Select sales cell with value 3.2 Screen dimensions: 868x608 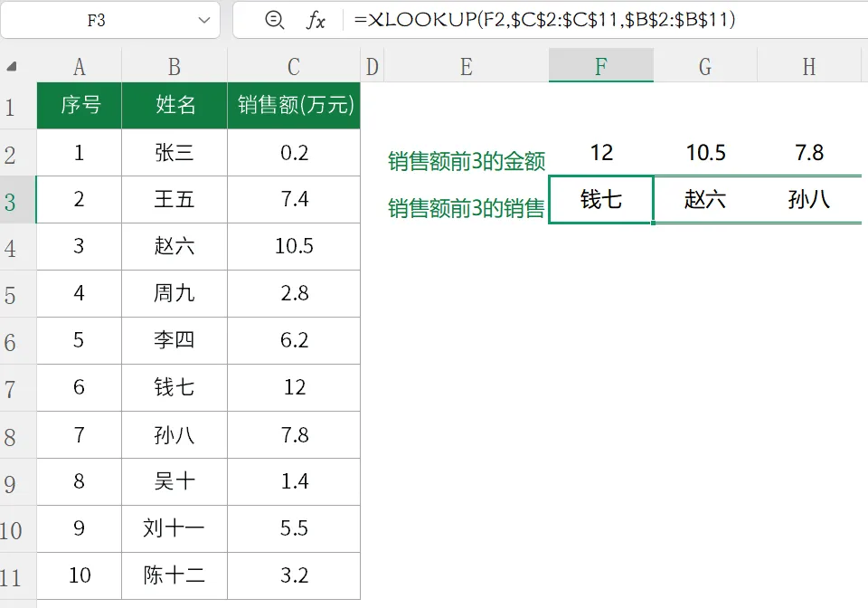click(294, 576)
